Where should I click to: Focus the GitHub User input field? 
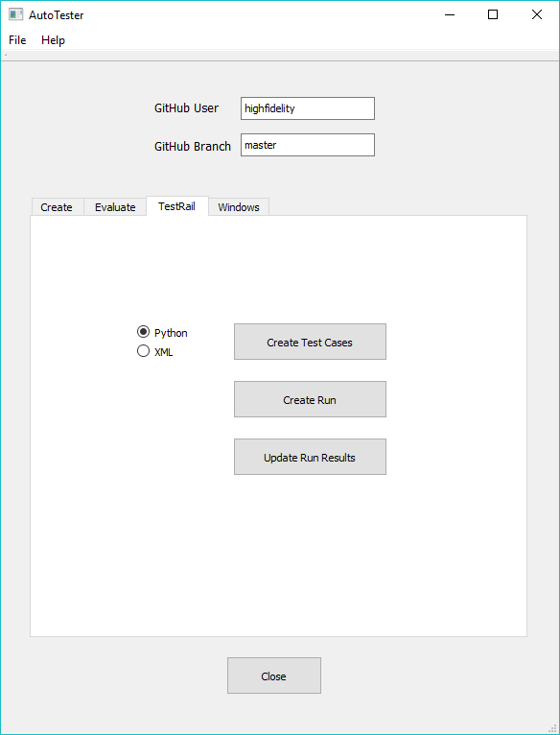[308, 108]
